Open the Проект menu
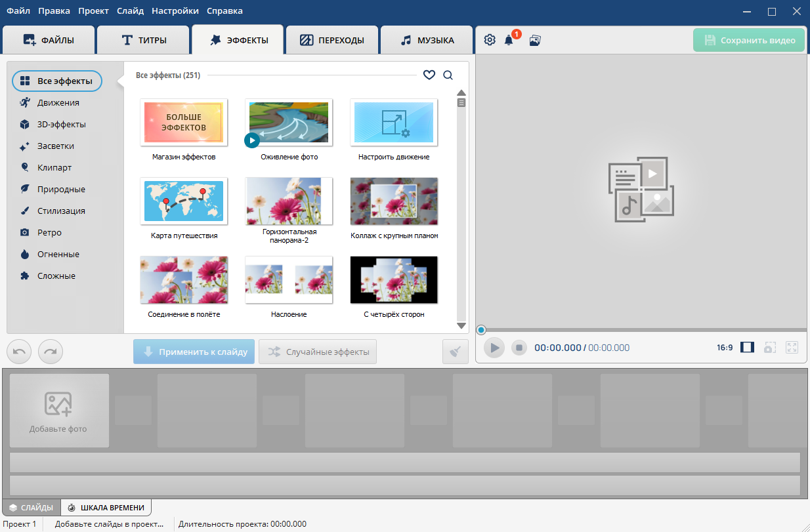This screenshot has height=532, width=810. tap(93, 10)
